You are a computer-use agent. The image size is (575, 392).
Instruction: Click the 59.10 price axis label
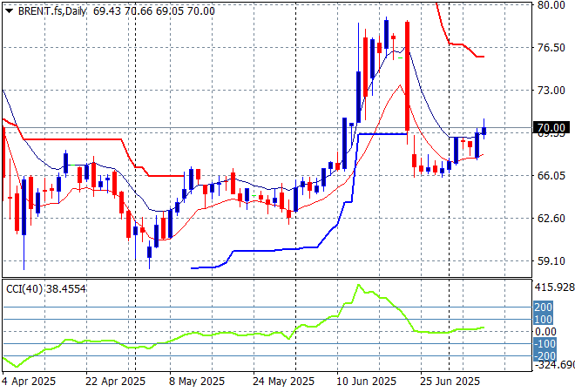pyautogui.click(x=551, y=260)
